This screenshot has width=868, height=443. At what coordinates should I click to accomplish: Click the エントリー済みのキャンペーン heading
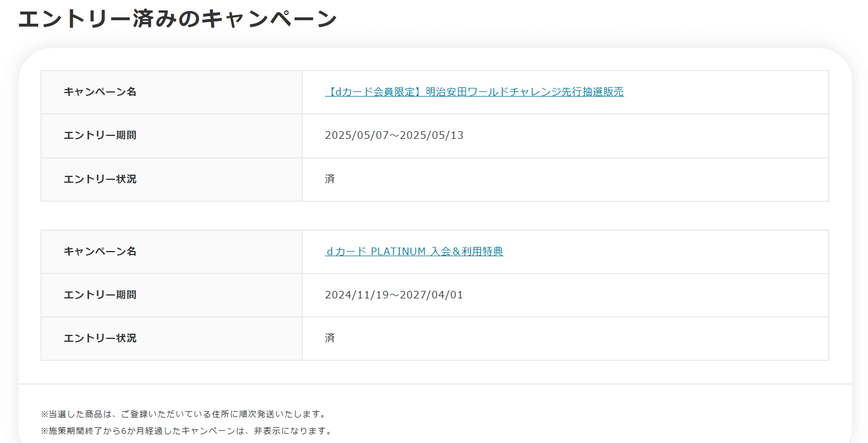pos(177,19)
